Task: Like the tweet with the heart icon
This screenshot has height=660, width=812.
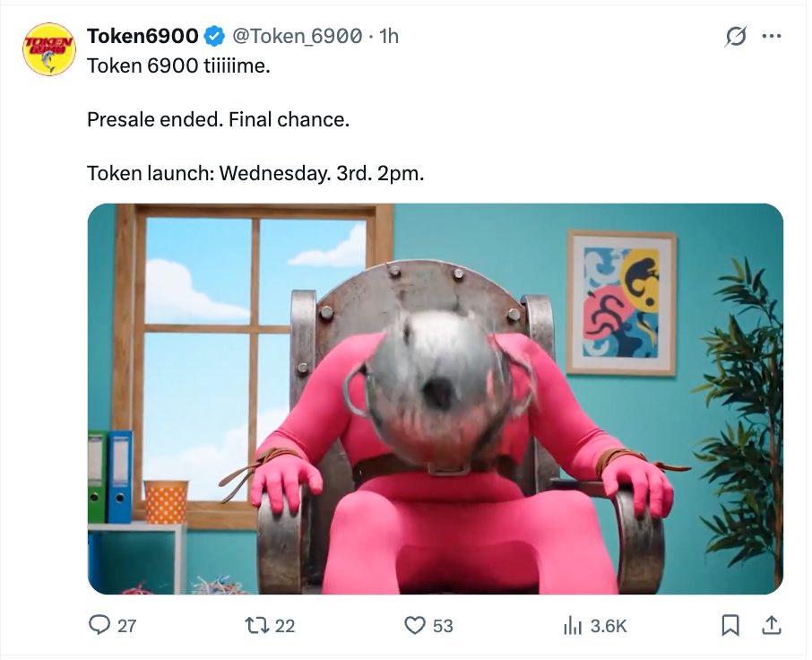Action: point(414,625)
